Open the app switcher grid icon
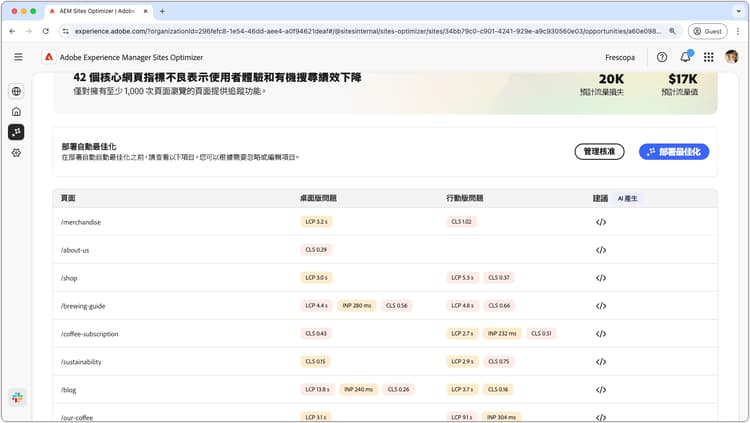The height and width of the screenshot is (423, 750). point(709,57)
